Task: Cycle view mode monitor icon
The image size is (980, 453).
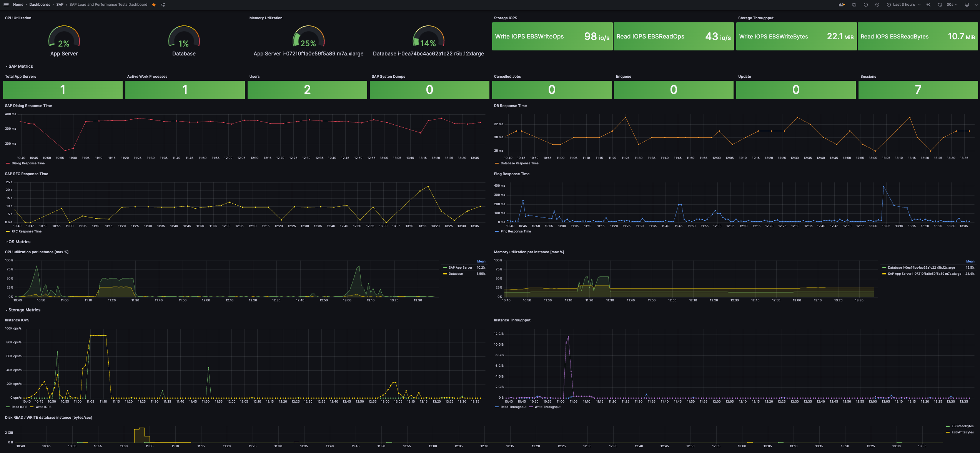Action: (x=967, y=5)
